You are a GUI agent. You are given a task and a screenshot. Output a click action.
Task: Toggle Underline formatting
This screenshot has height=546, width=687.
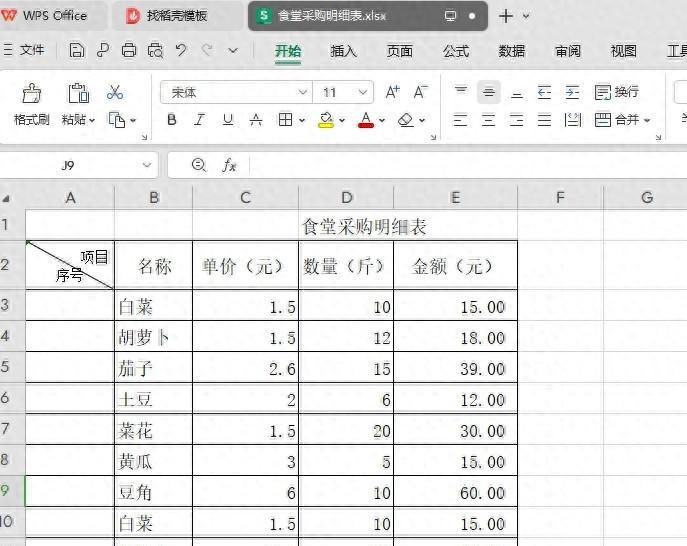(x=228, y=120)
